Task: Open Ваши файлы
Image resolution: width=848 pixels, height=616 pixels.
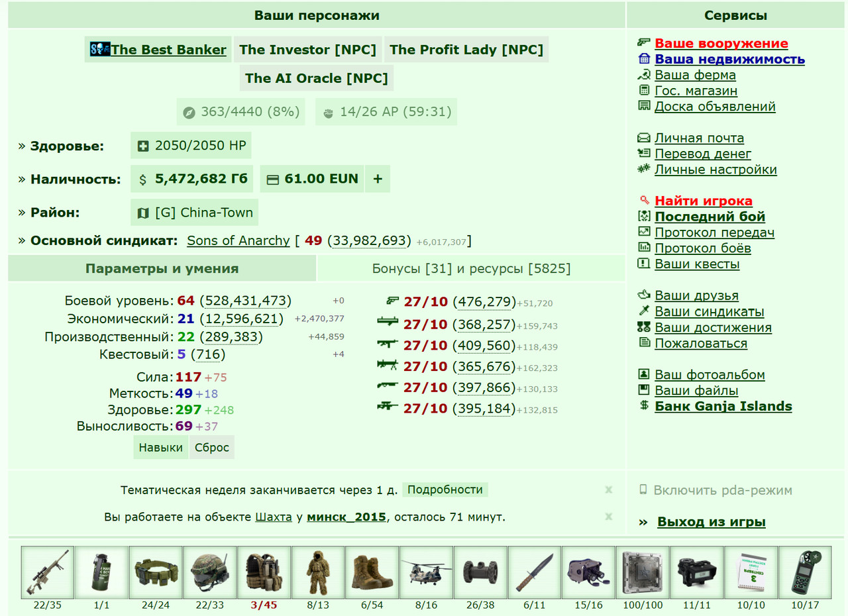Action: pyautogui.click(x=696, y=391)
